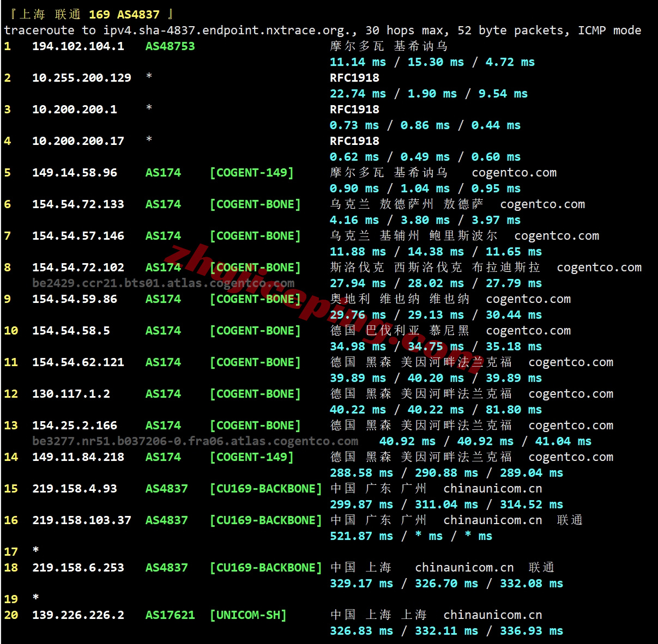The image size is (658, 644).
Task: Select IP address 194.102.104.1 at hop 1
Action: tap(78, 46)
